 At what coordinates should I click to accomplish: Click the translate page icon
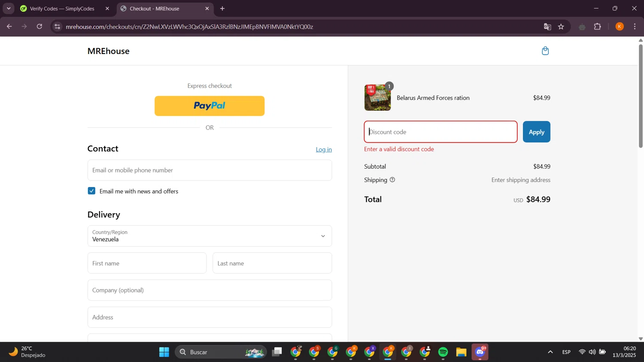pyautogui.click(x=547, y=27)
